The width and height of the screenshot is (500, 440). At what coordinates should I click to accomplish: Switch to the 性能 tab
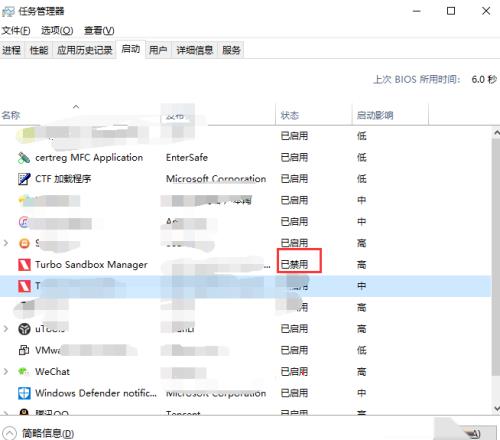click(x=39, y=50)
